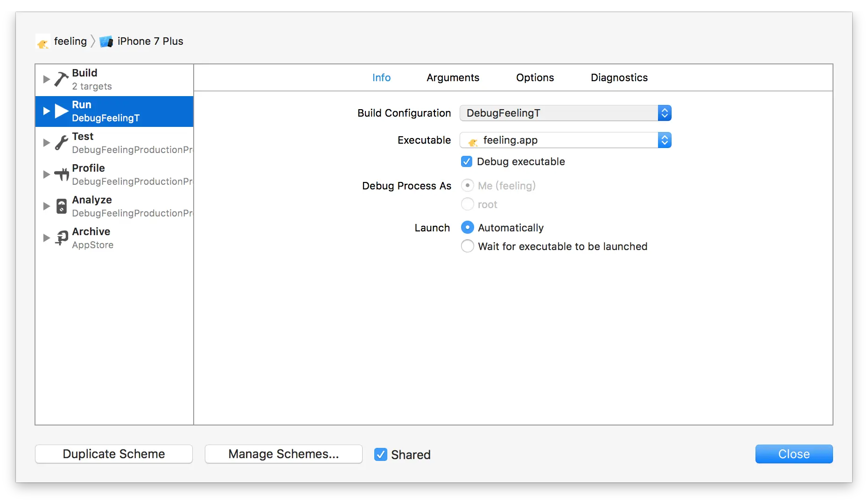Switch to the Diagnostics tab
Image resolution: width=868 pixels, height=502 pixels.
pyautogui.click(x=619, y=77)
